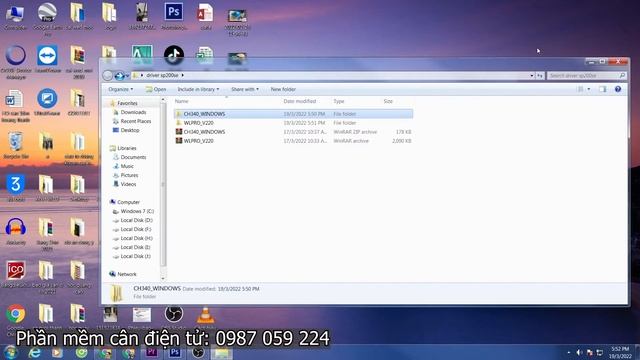The width and height of the screenshot is (640, 360).
Task: Click the Explorer folder taskbar button
Action: 222,353
